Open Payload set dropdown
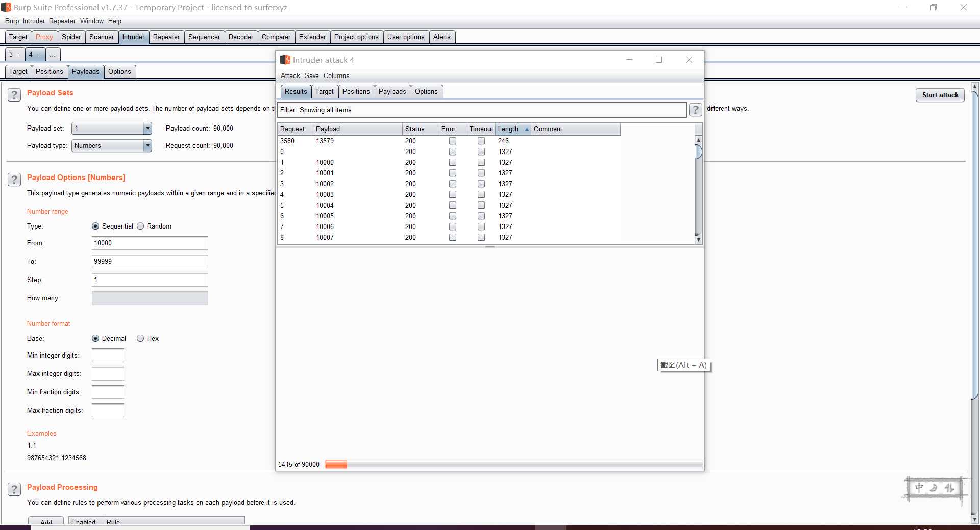This screenshot has width=980, height=530. coord(112,129)
